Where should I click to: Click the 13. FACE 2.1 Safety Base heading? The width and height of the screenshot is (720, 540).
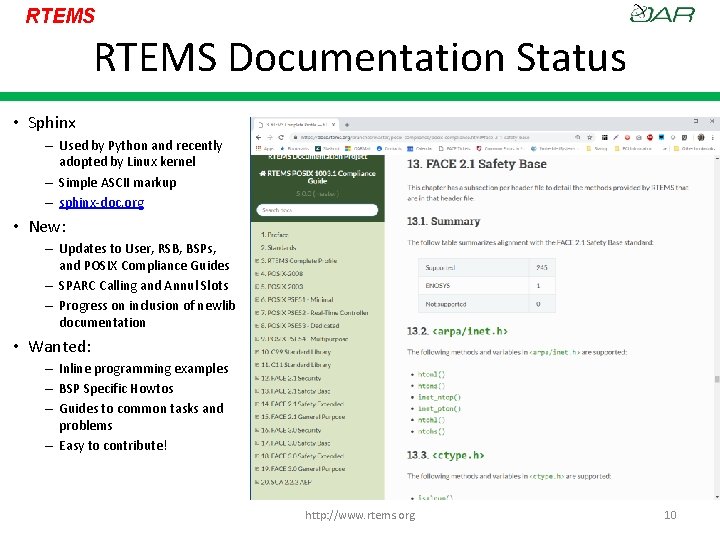(477, 164)
